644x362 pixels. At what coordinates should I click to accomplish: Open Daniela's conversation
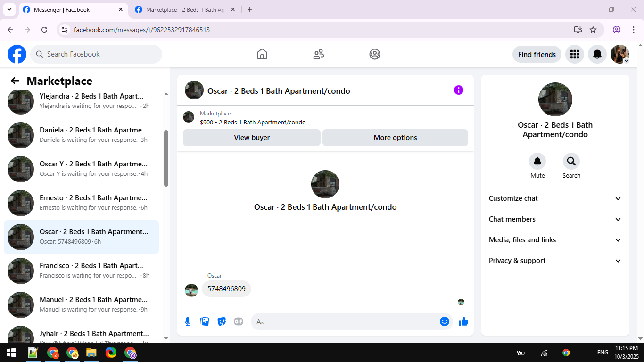(81, 135)
